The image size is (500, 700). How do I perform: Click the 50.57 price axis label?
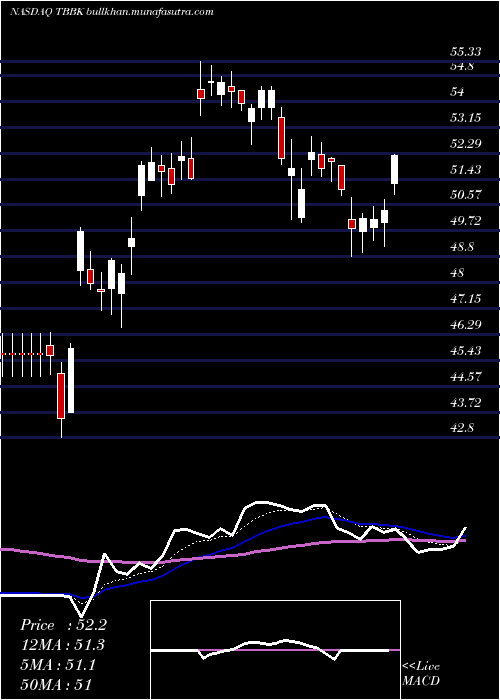click(x=466, y=195)
